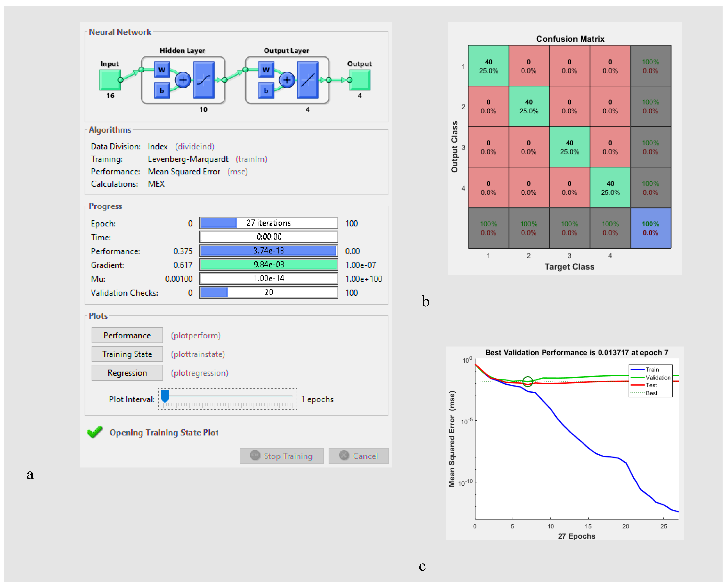The width and height of the screenshot is (728, 587).
Task: Open the Performance plot
Action: click(127, 336)
